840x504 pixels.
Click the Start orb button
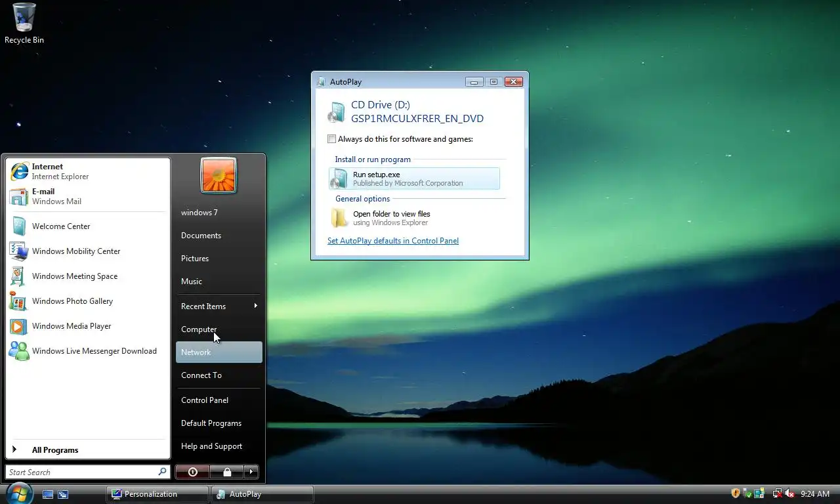pos(18,493)
